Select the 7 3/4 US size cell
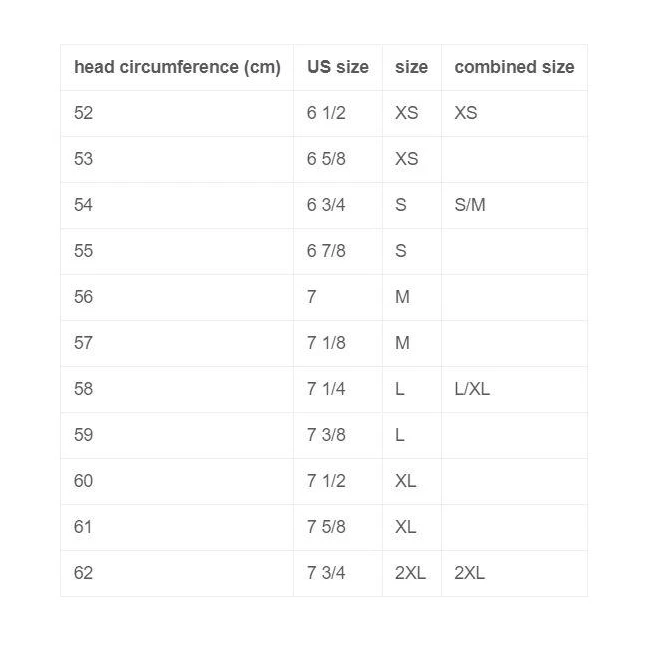The height and width of the screenshot is (653, 653). pyautogui.click(x=326, y=573)
